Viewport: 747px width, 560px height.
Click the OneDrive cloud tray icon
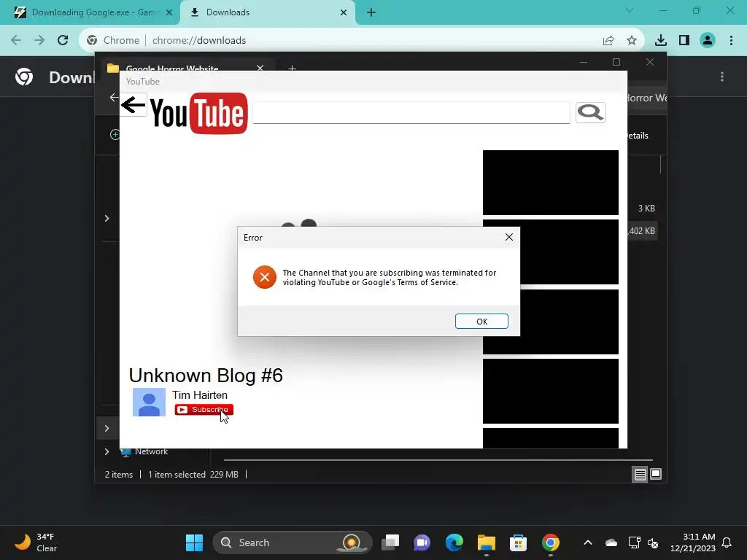tap(611, 542)
